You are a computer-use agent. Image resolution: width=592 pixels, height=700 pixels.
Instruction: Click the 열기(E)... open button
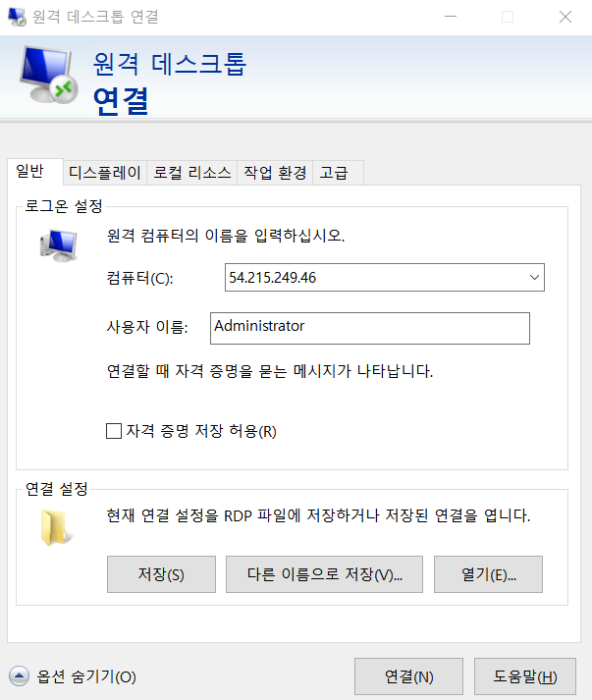488,574
